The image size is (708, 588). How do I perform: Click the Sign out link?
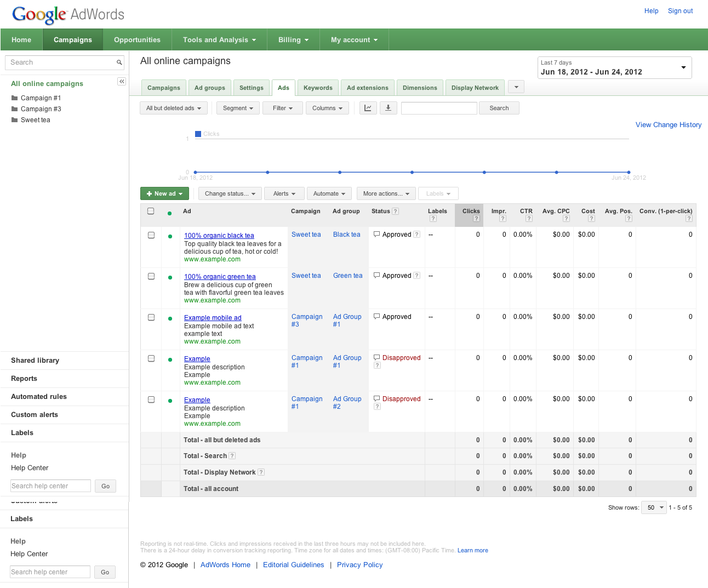point(681,11)
